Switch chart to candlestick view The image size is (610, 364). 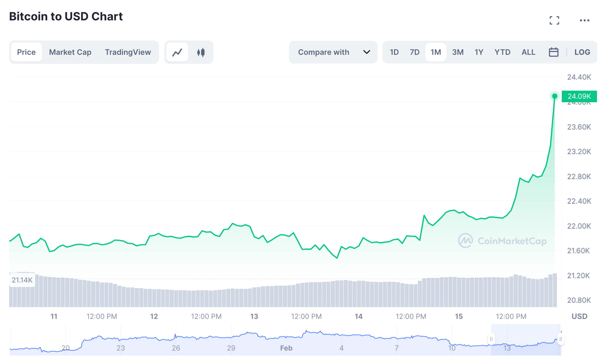point(201,52)
